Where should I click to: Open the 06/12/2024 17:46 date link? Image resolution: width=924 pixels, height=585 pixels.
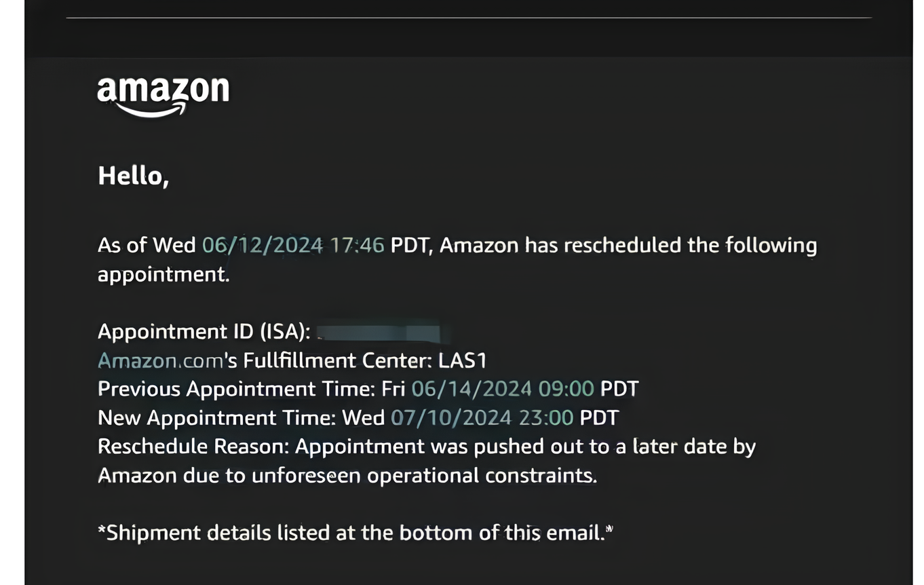click(x=293, y=245)
